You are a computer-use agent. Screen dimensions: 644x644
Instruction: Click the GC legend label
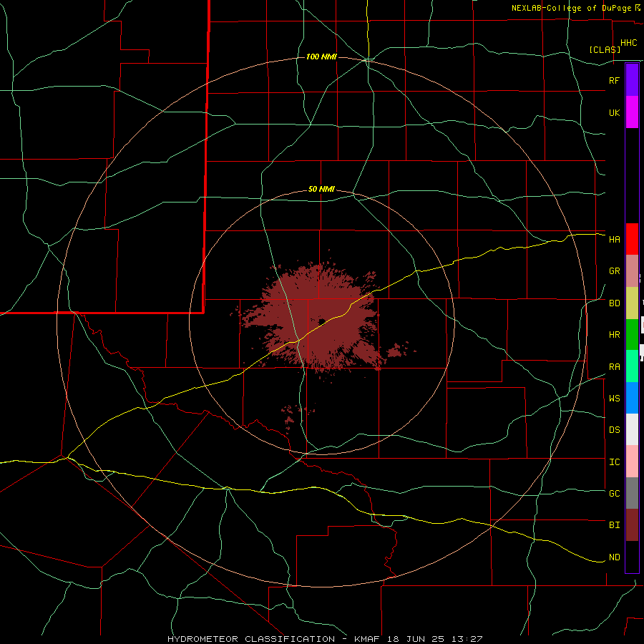coord(614,494)
